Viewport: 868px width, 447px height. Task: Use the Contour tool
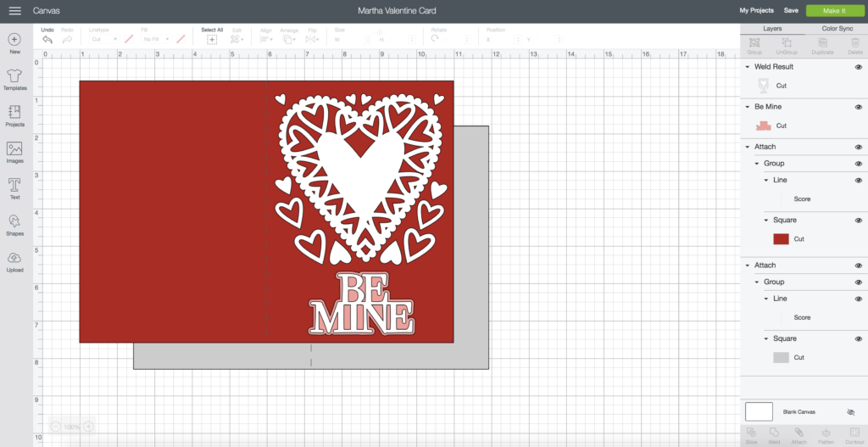[854, 435]
